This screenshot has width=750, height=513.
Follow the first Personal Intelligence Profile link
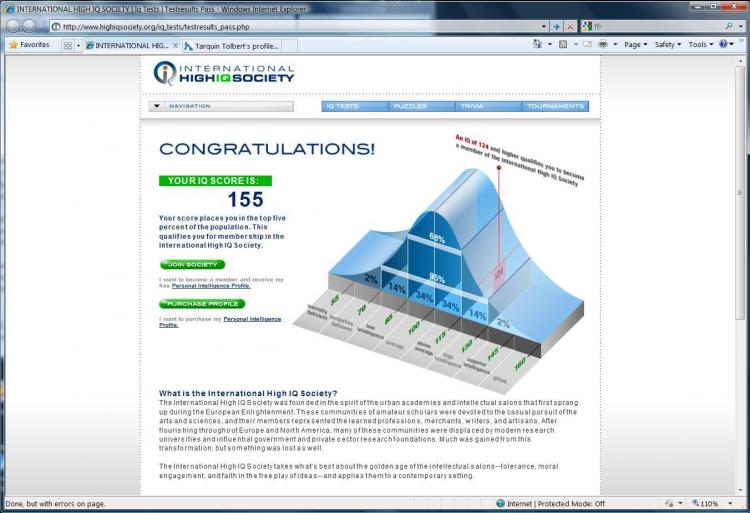211,285
